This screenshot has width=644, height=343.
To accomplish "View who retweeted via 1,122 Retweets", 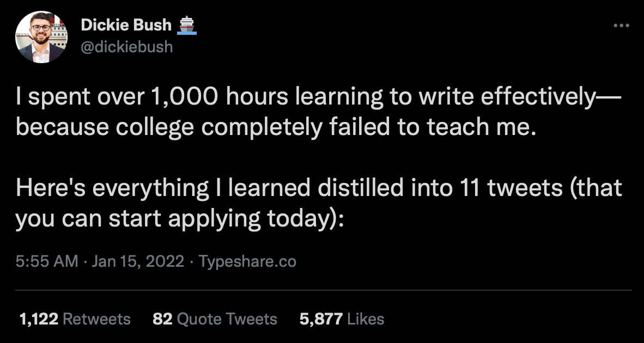I will click(74, 319).
